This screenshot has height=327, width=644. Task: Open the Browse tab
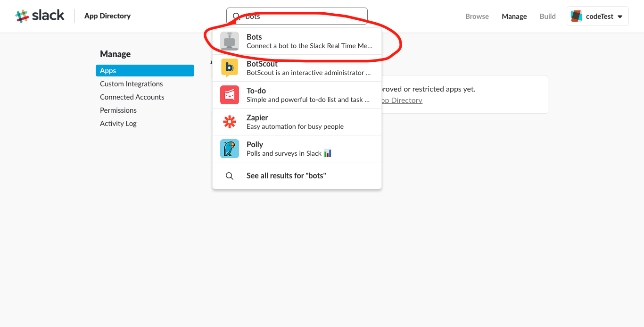(x=477, y=16)
